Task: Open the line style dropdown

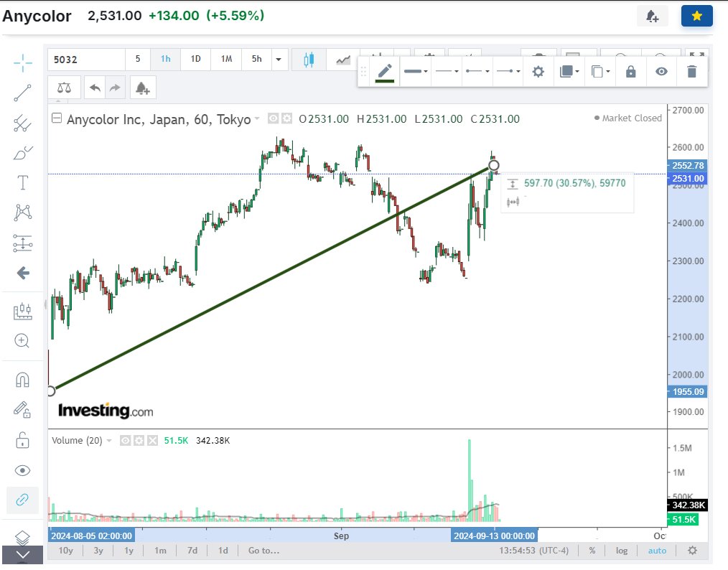Action: pyautogui.click(x=447, y=72)
